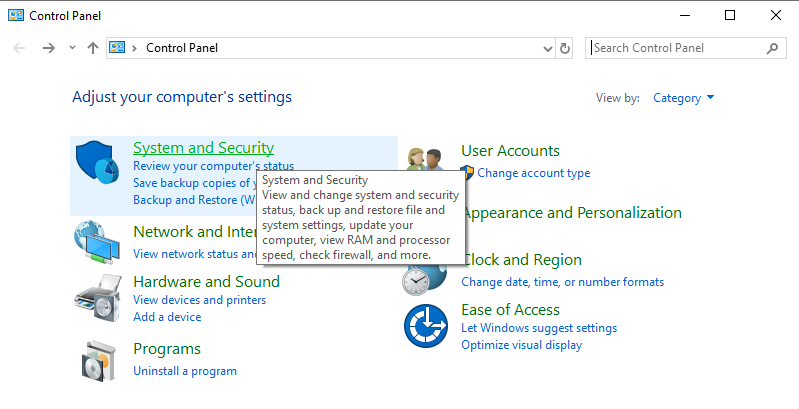Open User Accounts category
799x409 pixels.
[510, 151]
